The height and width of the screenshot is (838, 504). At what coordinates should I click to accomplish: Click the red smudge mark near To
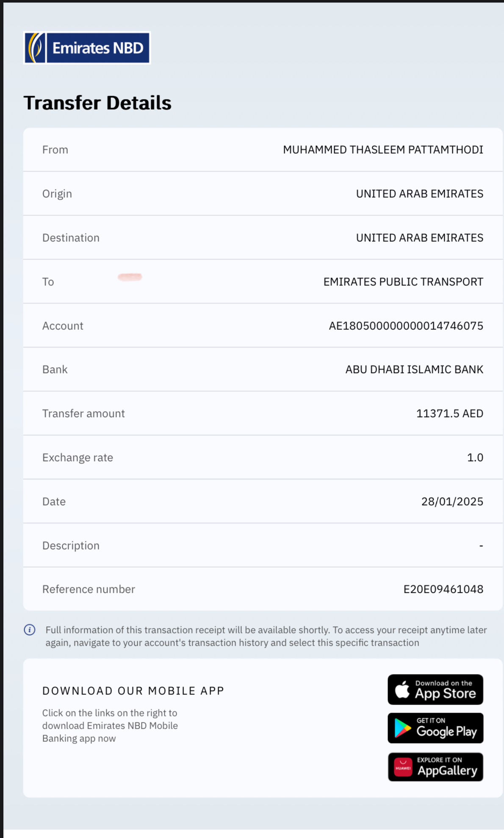pyautogui.click(x=130, y=277)
